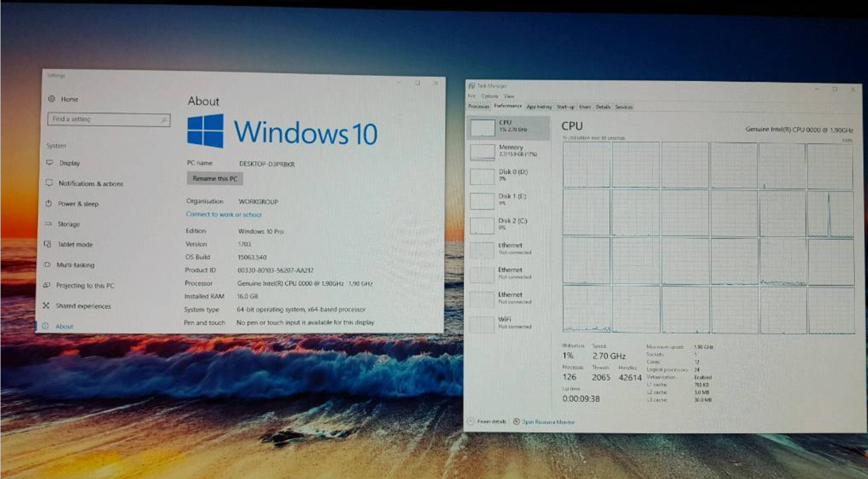Open Storage settings via its drive icon

[x=48, y=224]
